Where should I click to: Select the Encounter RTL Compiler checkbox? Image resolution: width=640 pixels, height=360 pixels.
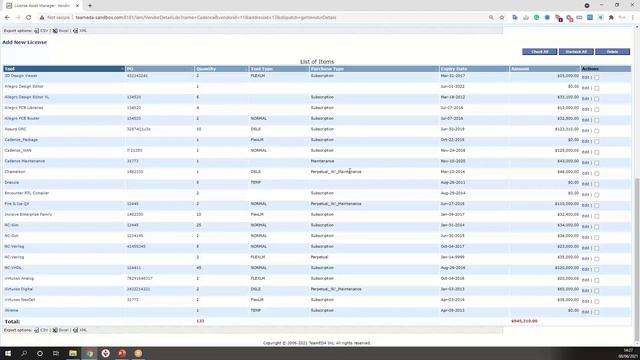tap(596, 195)
